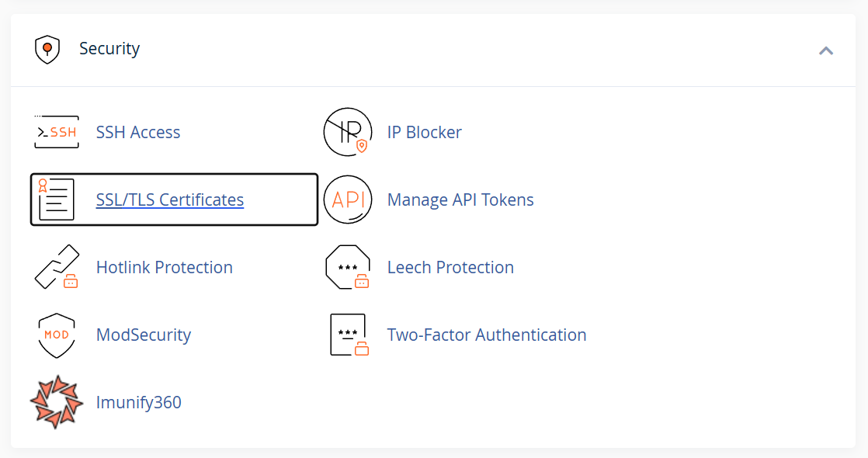Open Hotlink Protection settings link
The width and height of the screenshot is (868, 458).
point(165,268)
